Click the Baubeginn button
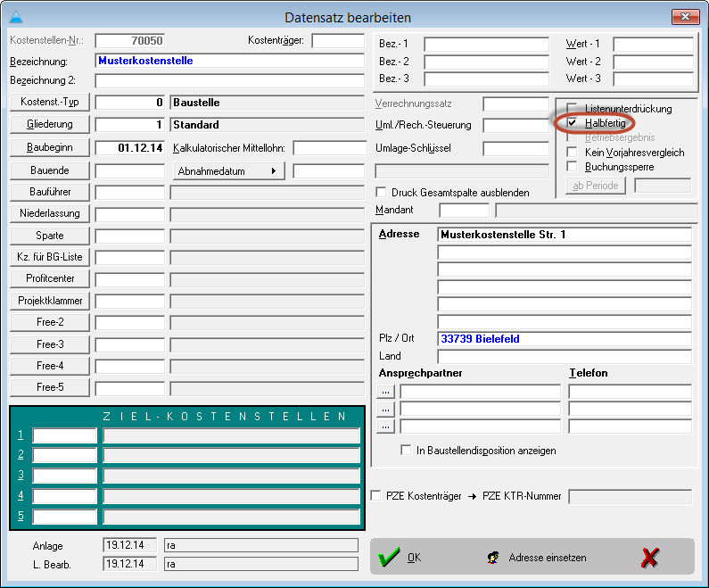Viewport: 709px width, 588px height. (x=48, y=147)
